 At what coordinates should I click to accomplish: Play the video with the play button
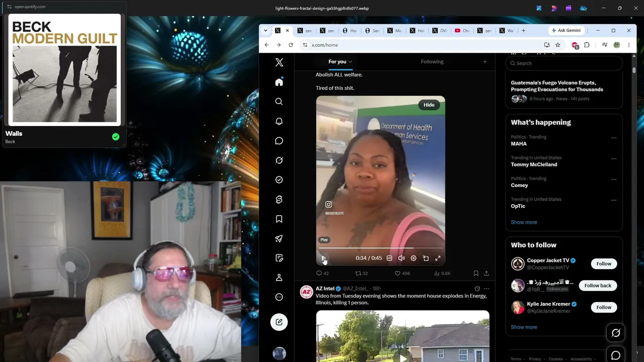(324, 258)
